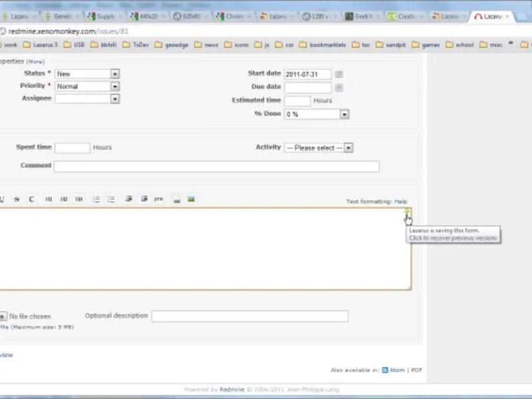Switch to the 440x28 browser tab
532x399 pixels.
[148, 16]
